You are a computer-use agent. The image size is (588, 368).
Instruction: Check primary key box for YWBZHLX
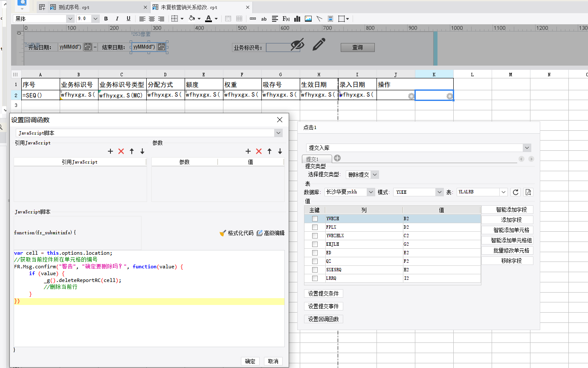[315, 236]
